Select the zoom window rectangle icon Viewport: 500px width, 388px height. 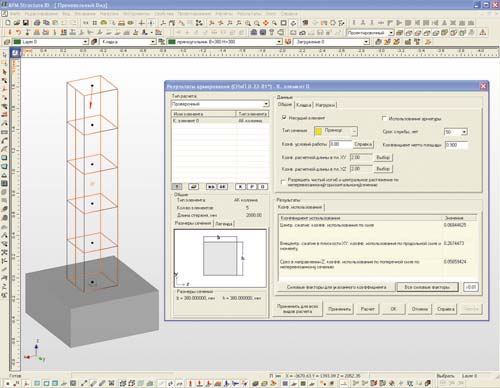coord(283,23)
